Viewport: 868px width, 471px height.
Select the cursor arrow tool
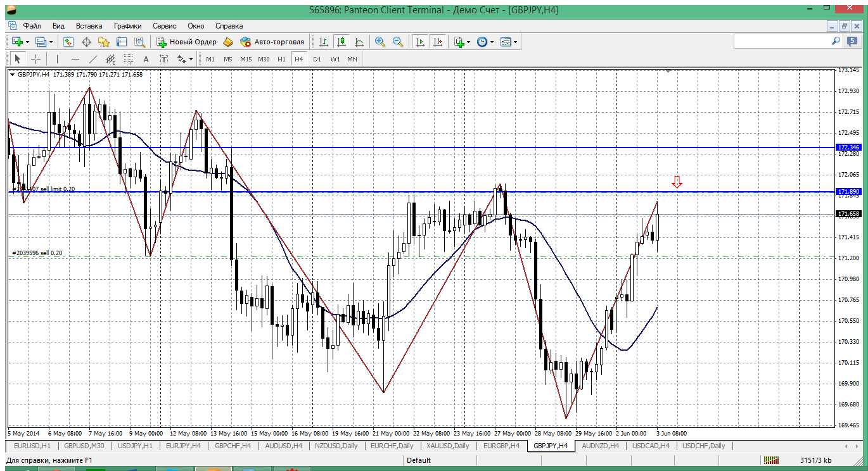[x=18, y=59]
